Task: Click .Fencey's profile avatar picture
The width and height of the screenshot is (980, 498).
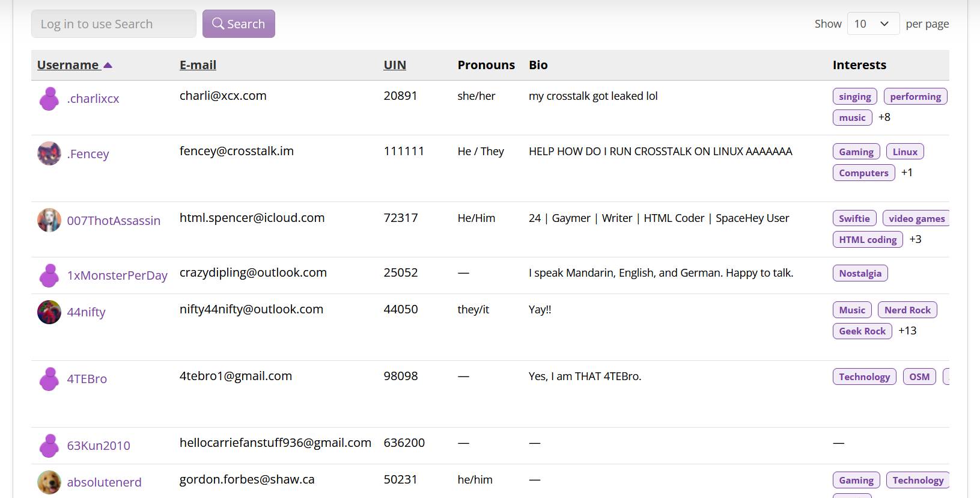Action: click(49, 154)
